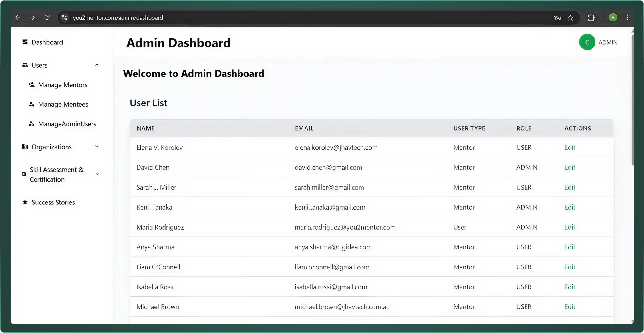Bookmark this page with star icon
The width and height of the screenshot is (644, 333).
[570, 18]
